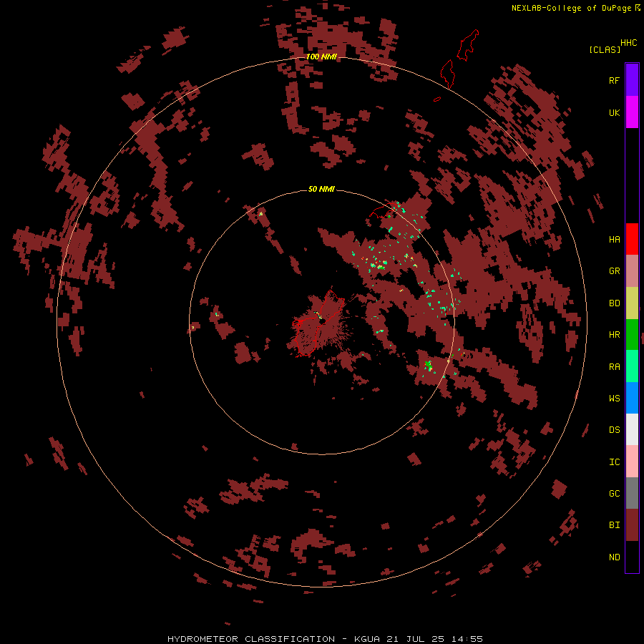Viewport: 644px width, 644px height.
Task: Click the 21 JUL 25 date text
Action: point(416,639)
